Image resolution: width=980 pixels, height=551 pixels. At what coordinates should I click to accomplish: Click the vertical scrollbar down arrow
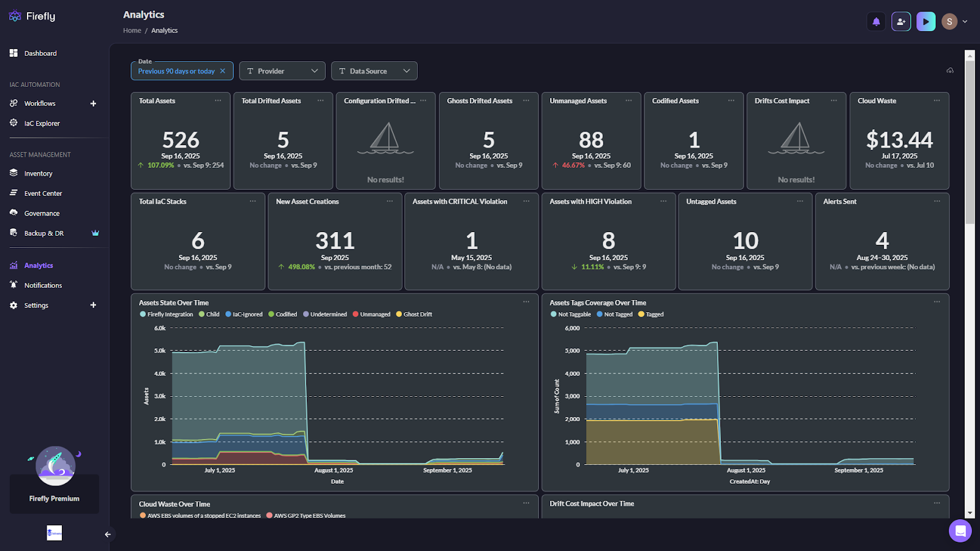pyautogui.click(x=970, y=513)
